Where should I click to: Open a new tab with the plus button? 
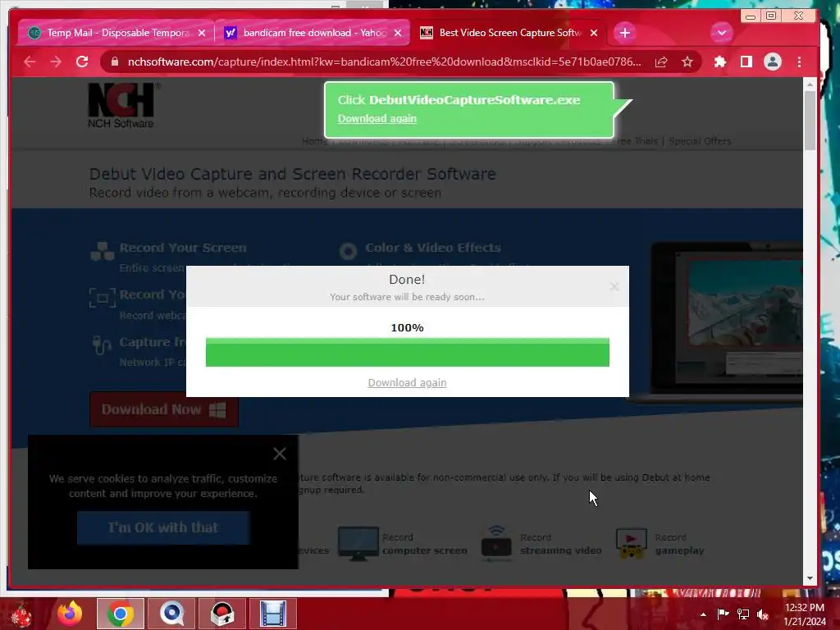pyautogui.click(x=624, y=33)
